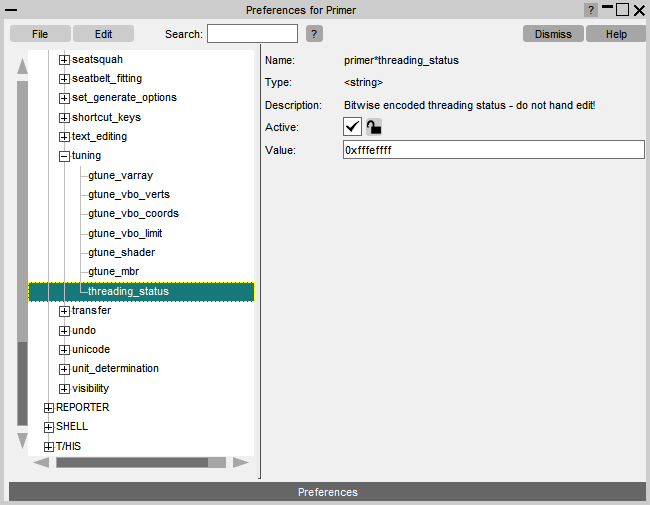Collapse the tuning node

pos(64,156)
